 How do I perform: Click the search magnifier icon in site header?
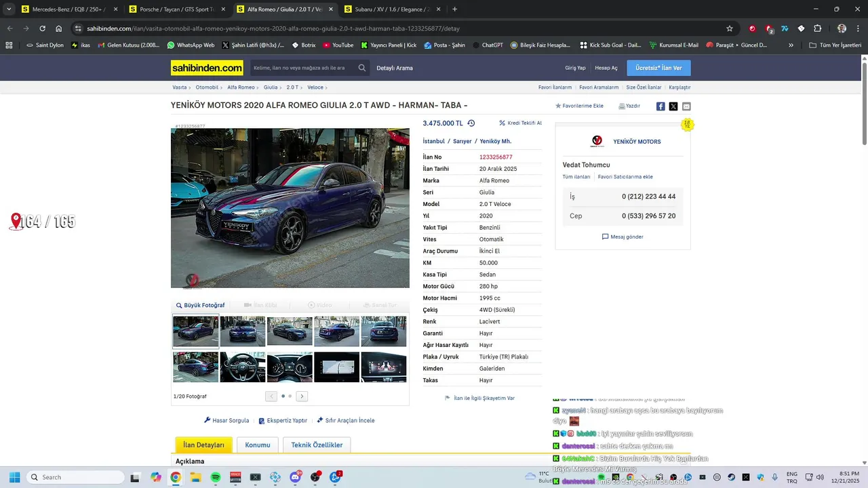tap(362, 68)
